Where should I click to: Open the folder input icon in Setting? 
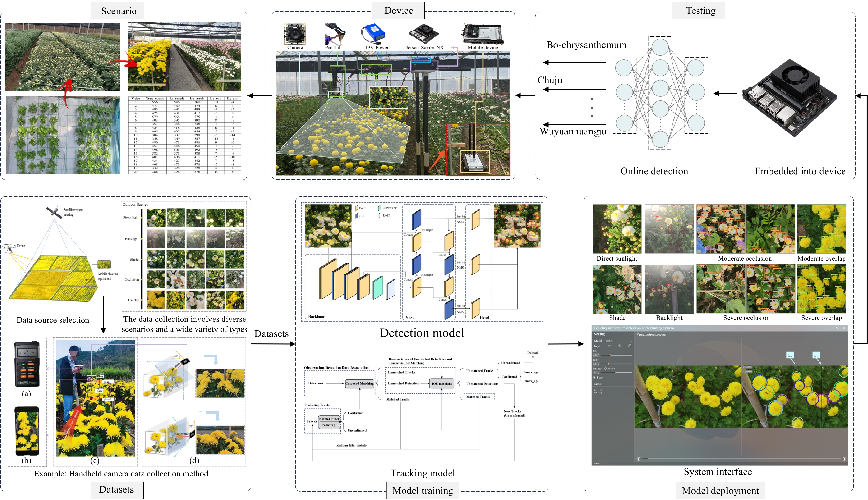[x=610, y=346]
